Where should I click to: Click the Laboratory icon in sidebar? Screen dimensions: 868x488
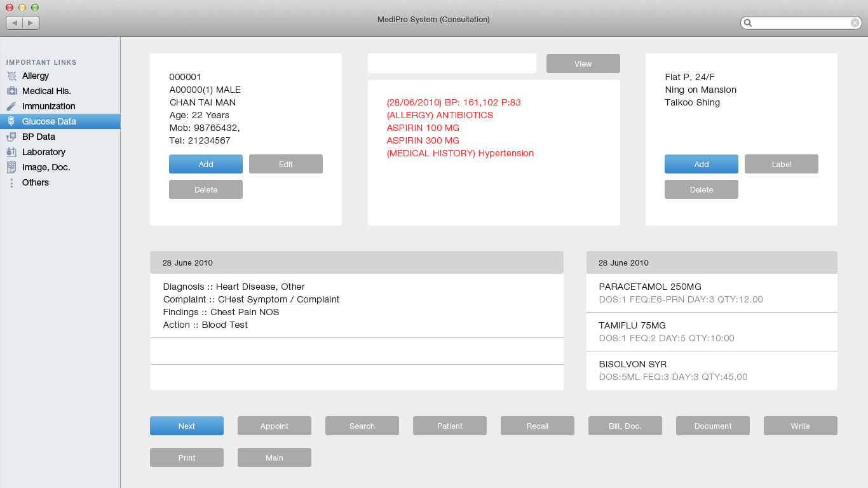pos(11,152)
